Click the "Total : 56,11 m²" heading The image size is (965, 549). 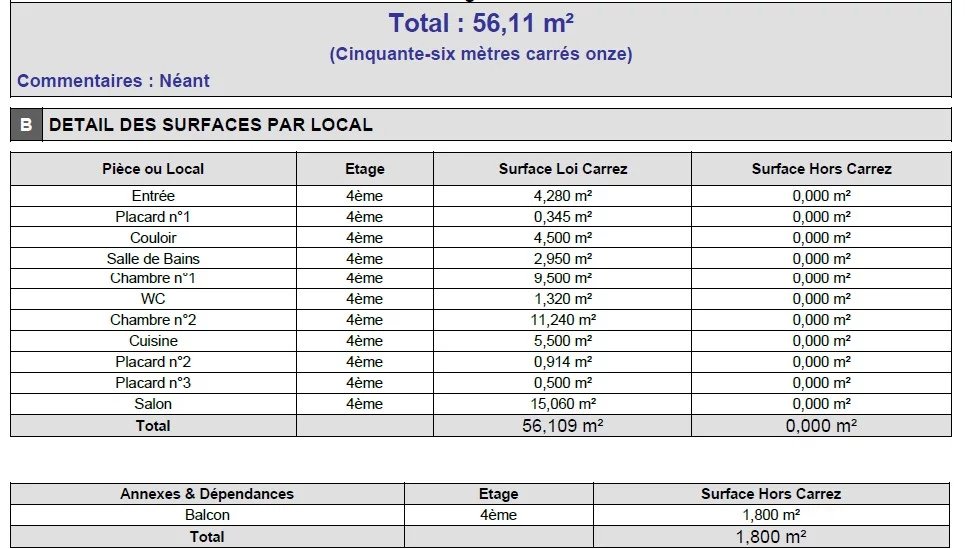tap(480, 23)
